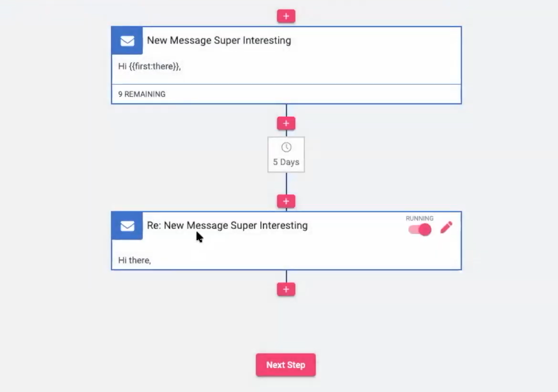The height and width of the screenshot is (392, 558).
Task: Click the Hi {{first:there}} preview text
Action: click(149, 66)
